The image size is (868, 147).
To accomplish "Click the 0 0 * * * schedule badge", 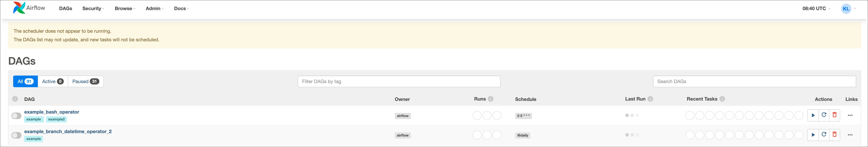I will point(523,116).
